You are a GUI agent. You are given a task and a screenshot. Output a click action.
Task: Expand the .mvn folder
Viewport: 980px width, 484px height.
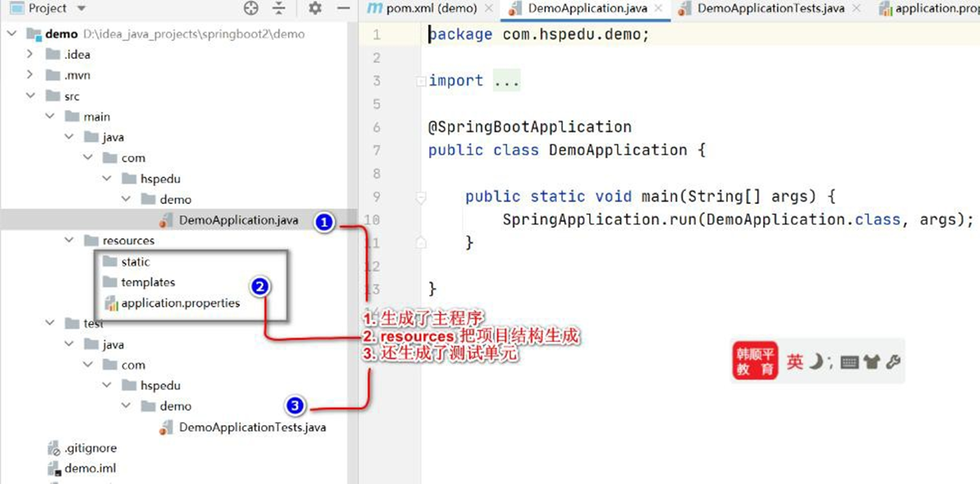coord(30,75)
